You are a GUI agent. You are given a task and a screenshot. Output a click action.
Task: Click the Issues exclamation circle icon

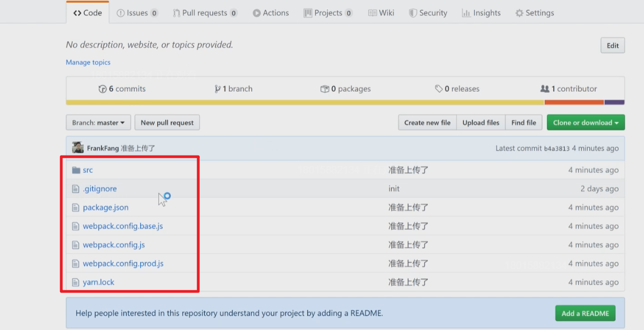(x=120, y=13)
